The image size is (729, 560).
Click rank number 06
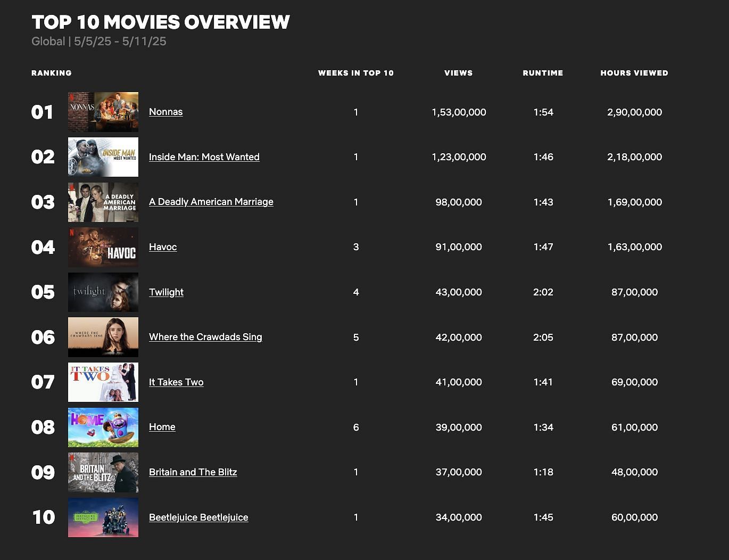43,337
